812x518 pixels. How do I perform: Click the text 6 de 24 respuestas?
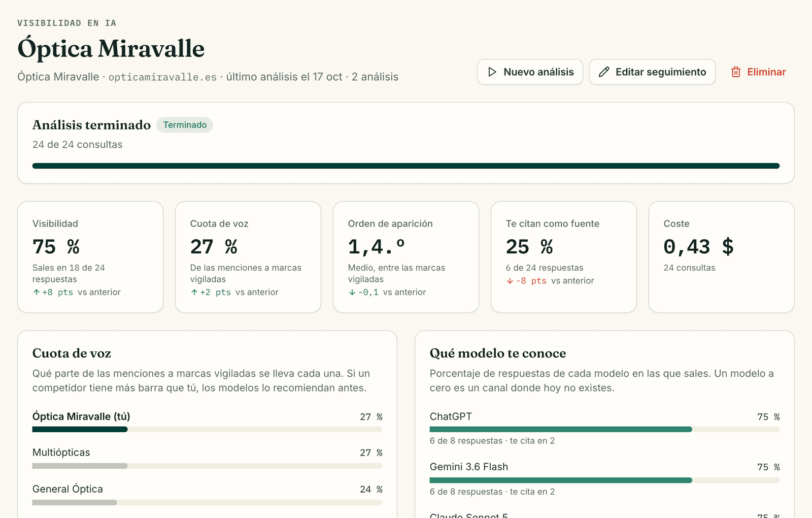[545, 268]
